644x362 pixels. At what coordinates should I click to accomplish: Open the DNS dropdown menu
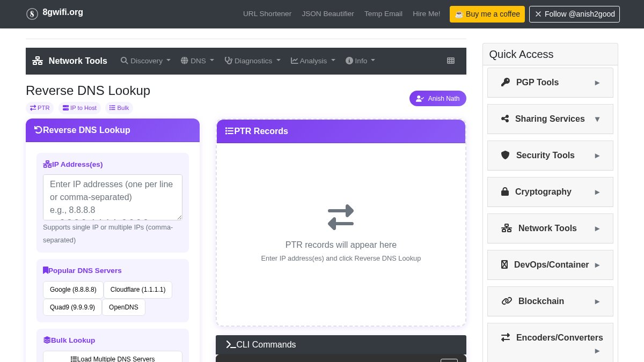pos(197,61)
